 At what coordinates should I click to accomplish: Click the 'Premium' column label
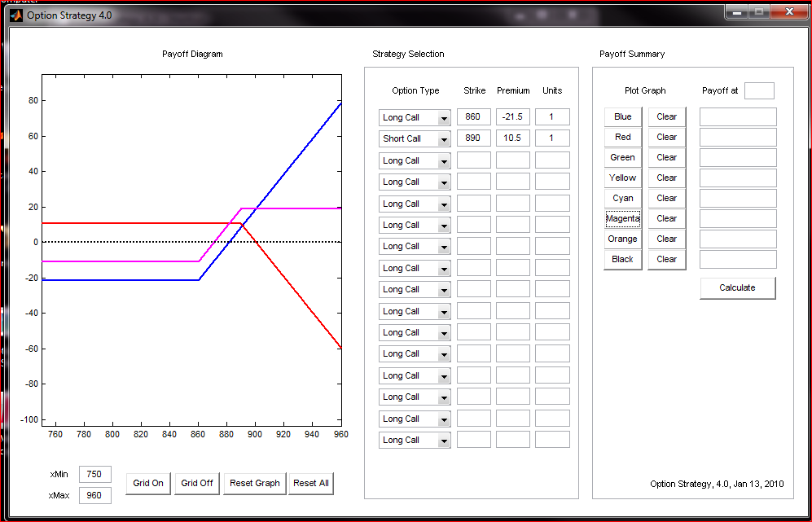click(x=513, y=90)
